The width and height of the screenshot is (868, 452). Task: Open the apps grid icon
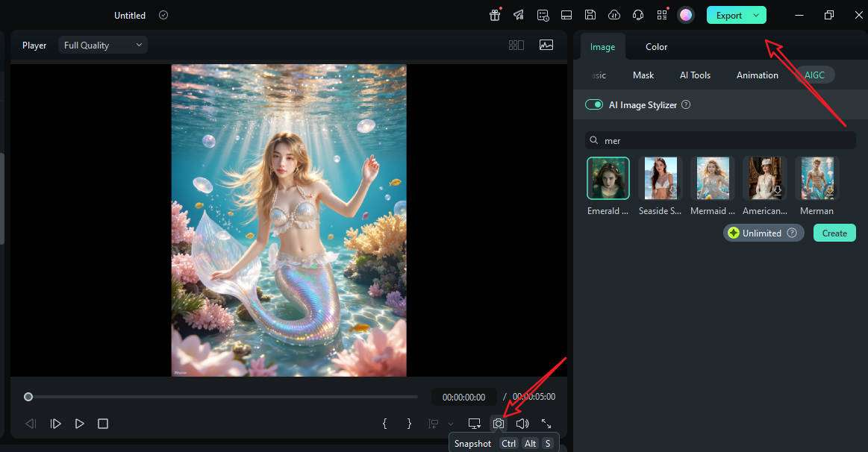[x=662, y=16]
